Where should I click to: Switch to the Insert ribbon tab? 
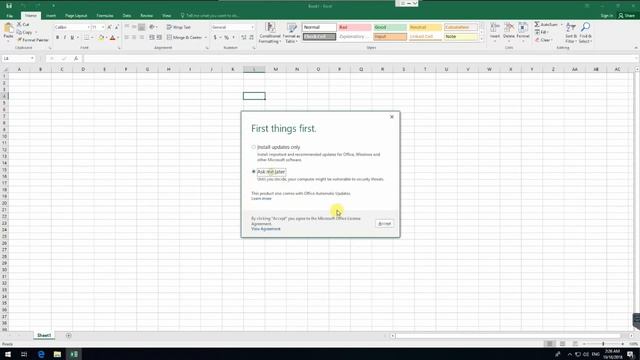pyautogui.click(x=51, y=16)
